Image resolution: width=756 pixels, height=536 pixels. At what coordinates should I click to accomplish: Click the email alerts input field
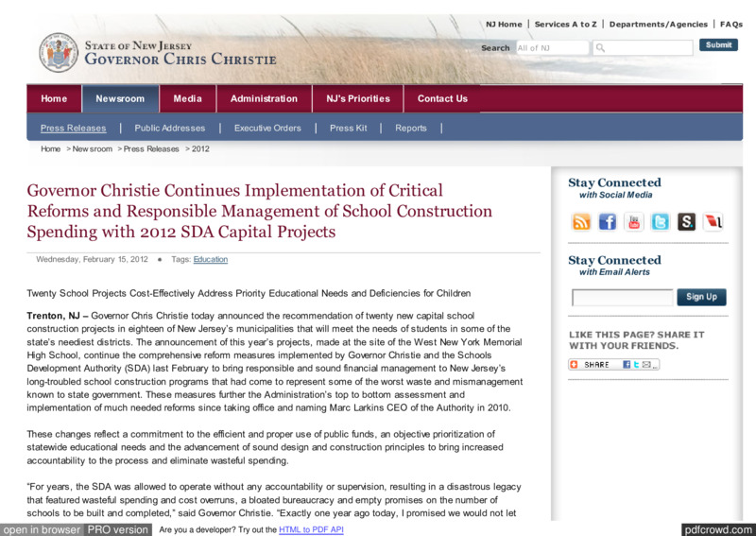point(622,297)
